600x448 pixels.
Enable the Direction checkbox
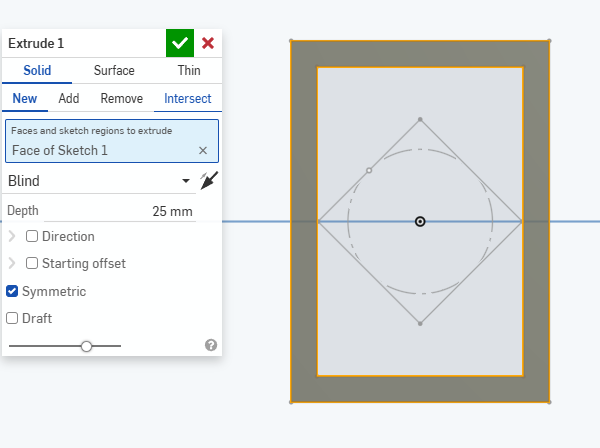point(32,236)
